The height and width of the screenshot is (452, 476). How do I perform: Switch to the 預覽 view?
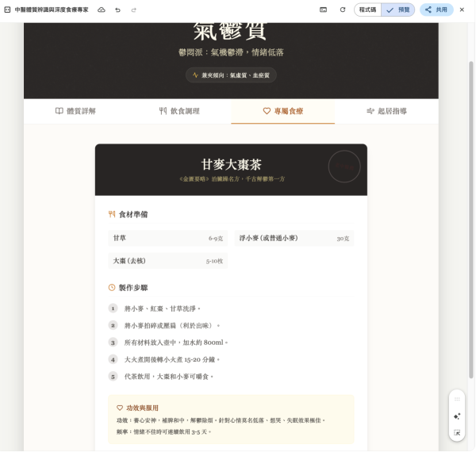pos(398,10)
